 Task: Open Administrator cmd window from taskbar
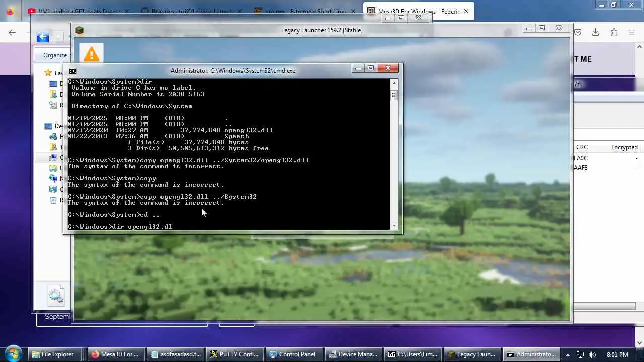(x=531, y=354)
